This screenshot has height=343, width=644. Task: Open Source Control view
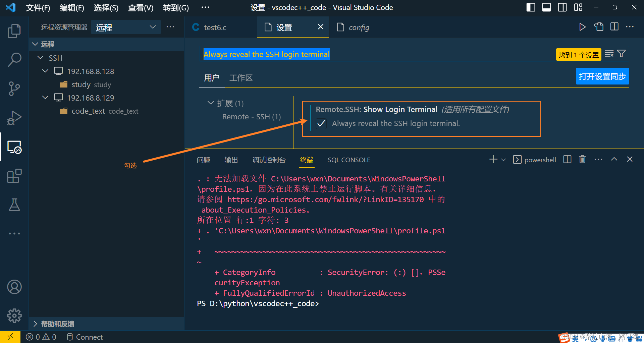(14, 89)
